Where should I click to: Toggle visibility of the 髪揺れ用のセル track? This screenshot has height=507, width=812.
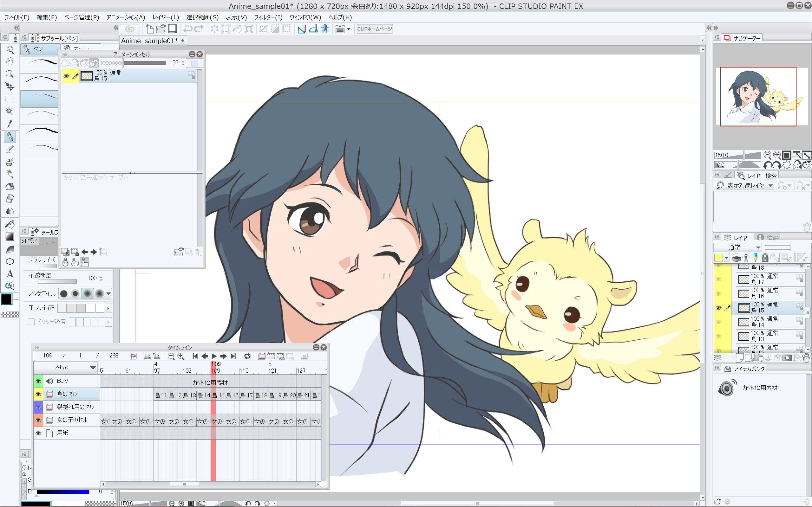pos(38,407)
